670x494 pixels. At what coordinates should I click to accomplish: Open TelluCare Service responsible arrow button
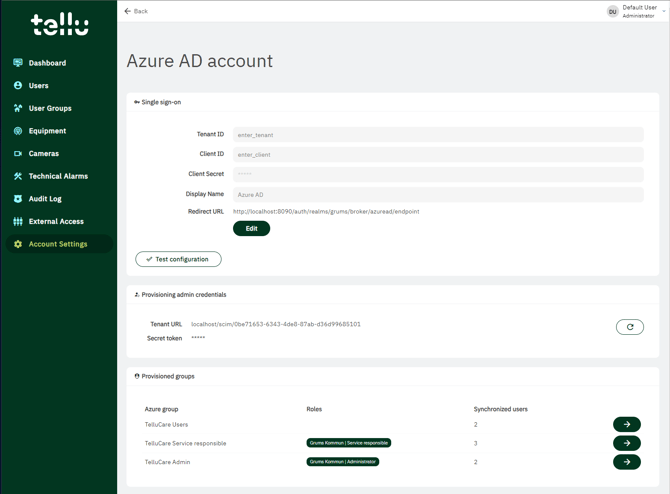pos(626,443)
